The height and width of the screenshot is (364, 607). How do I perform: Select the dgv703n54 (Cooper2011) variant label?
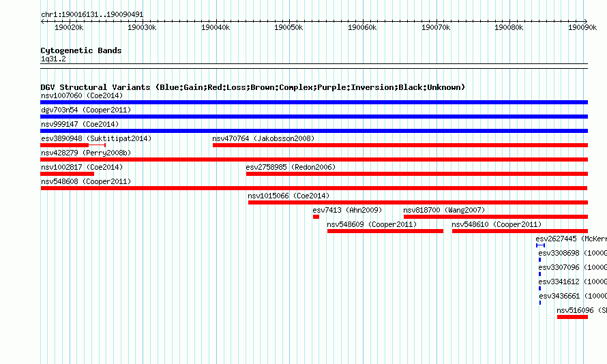(86, 110)
